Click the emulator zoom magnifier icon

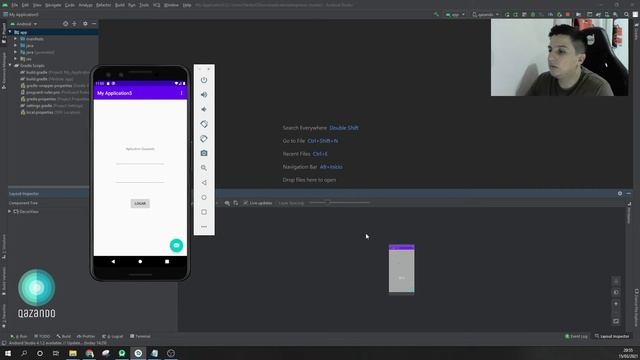204,168
